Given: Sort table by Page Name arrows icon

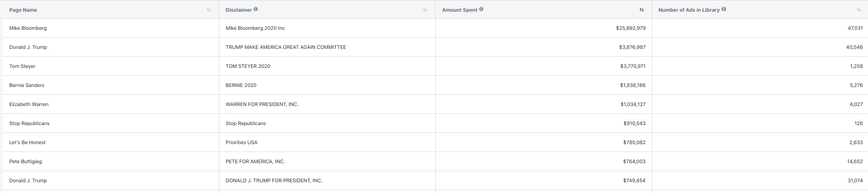Looking at the screenshot, I should 209,10.
